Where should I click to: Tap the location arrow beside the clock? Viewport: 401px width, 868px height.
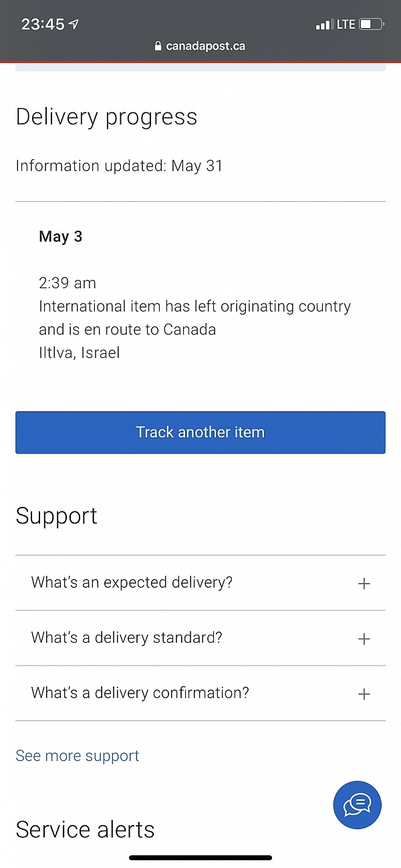click(x=74, y=24)
